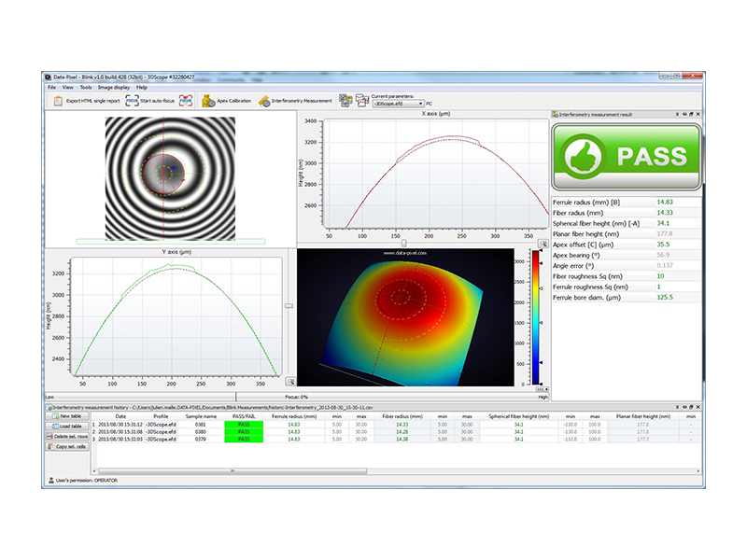Click the measurement result panel title icon

555,114
